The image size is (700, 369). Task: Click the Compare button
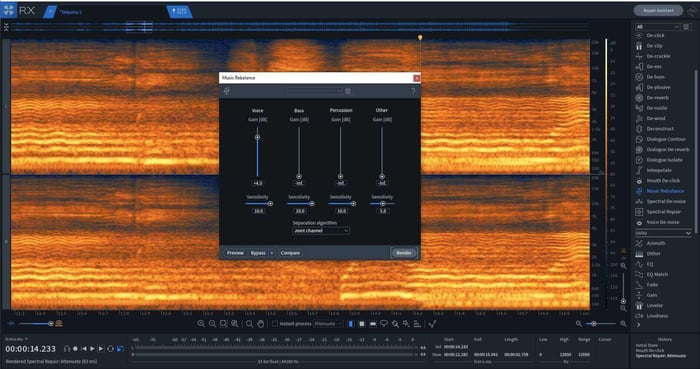click(290, 253)
